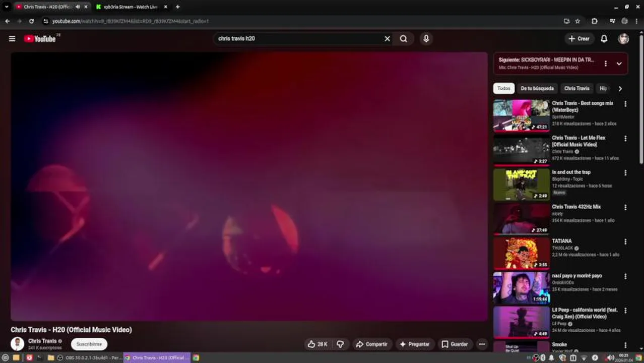The height and width of the screenshot is (363, 644).
Task: Go back with the browser back arrow
Action: pos(7,21)
